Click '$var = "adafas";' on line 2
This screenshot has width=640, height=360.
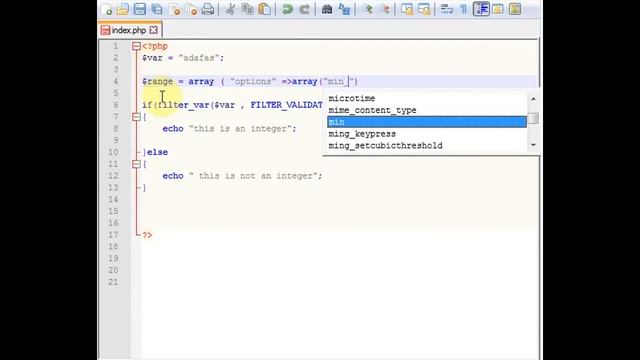click(183, 58)
